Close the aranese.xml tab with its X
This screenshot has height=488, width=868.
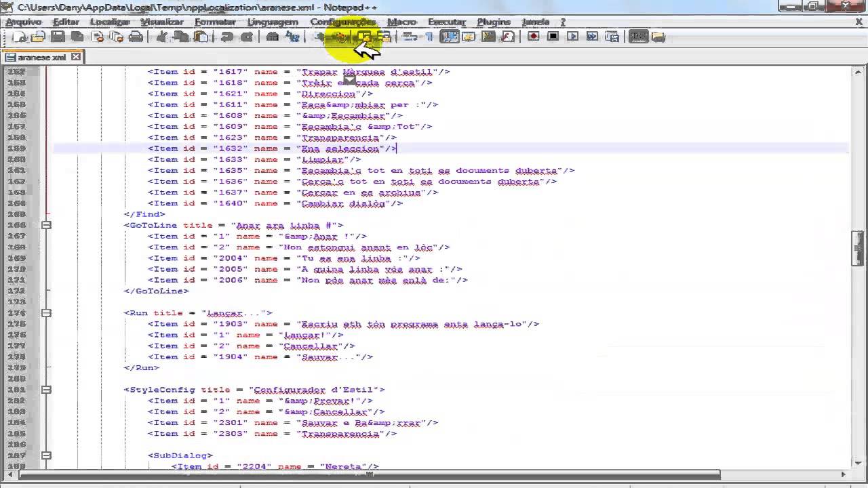[76, 57]
